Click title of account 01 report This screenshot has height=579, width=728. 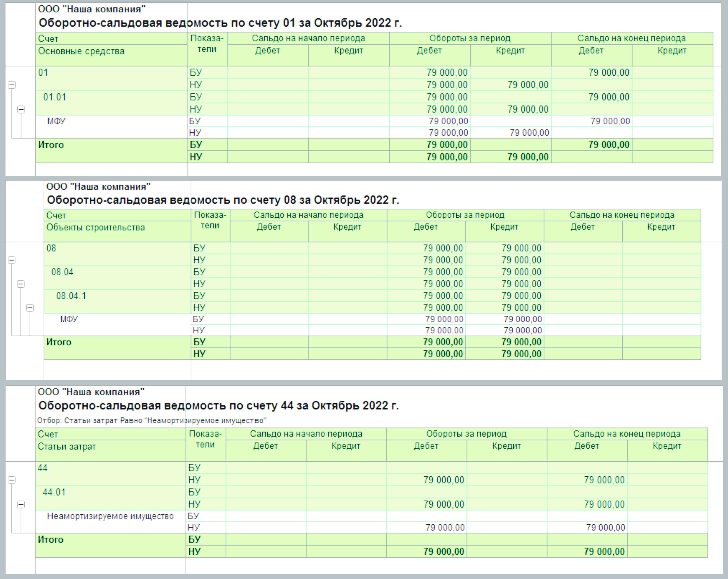220,23
